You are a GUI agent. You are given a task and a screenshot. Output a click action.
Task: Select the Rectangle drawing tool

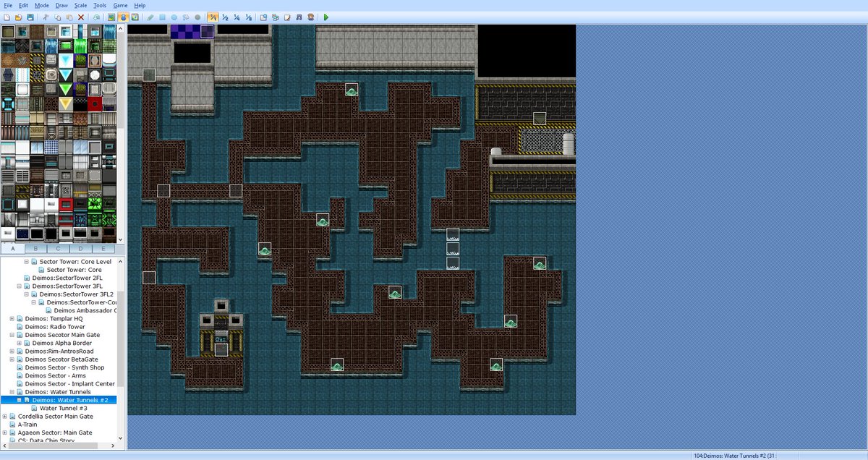(162, 17)
